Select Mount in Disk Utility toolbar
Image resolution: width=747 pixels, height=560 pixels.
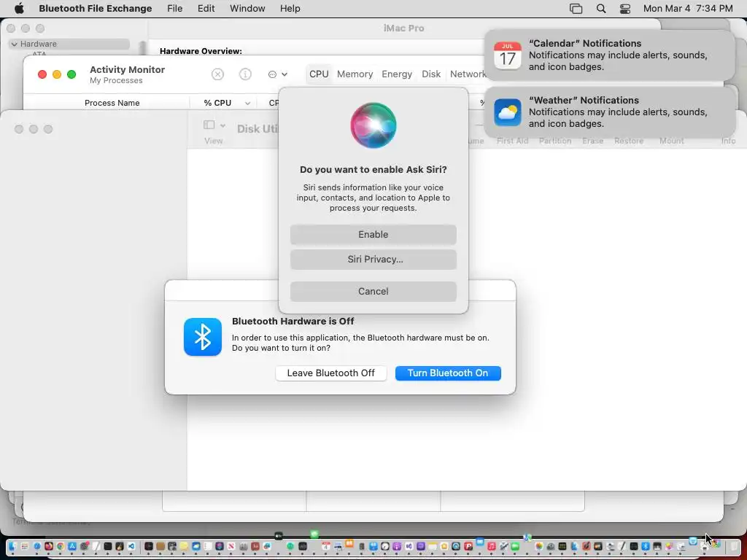[x=672, y=141]
